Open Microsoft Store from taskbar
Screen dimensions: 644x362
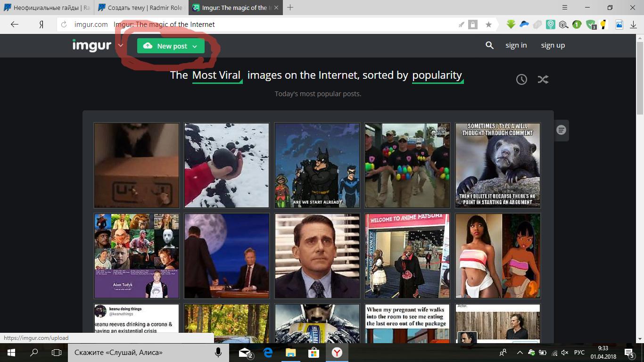coord(314,353)
